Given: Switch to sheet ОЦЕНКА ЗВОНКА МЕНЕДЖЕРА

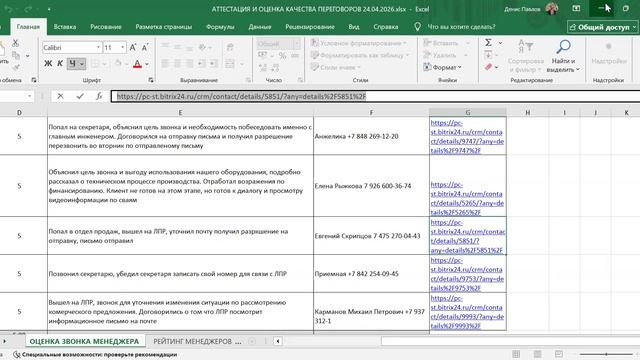Looking at the screenshot, I should click(x=84, y=341).
